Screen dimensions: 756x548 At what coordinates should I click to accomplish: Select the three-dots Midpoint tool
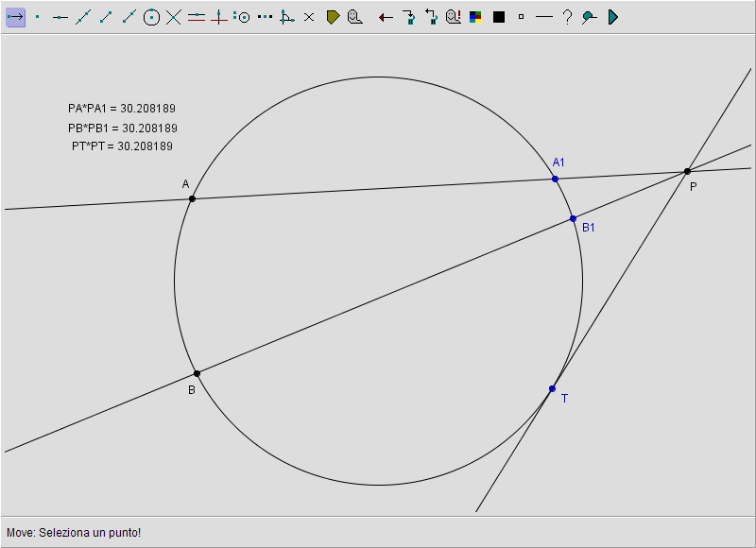[265, 17]
